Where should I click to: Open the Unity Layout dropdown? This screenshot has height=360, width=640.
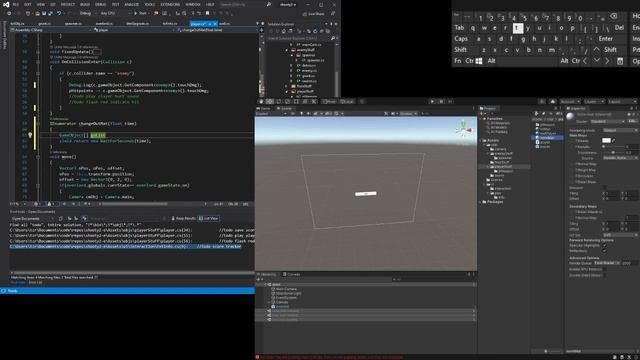[x=622, y=101]
